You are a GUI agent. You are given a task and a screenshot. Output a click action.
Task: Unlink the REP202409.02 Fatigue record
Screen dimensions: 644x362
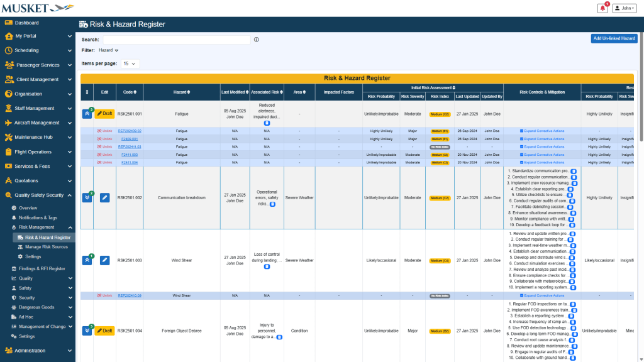click(104, 131)
